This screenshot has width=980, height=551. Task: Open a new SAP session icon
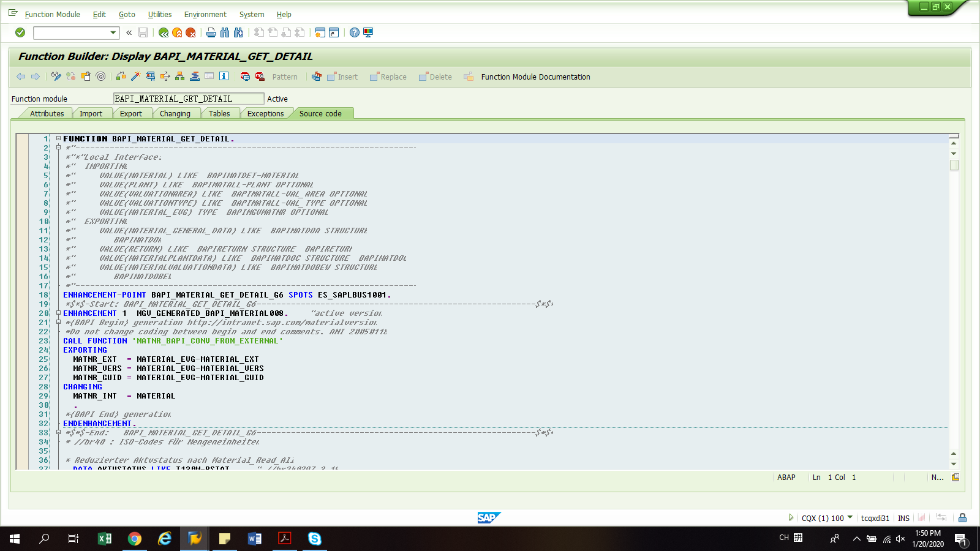coord(319,33)
